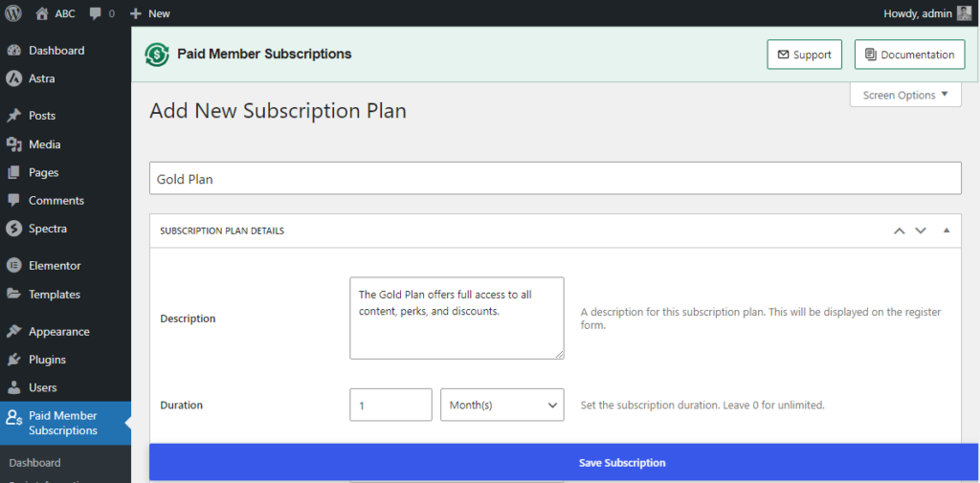The image size is (980, 483).
Task: Click the Description textarea resize handle
Action: coord(559,354)
